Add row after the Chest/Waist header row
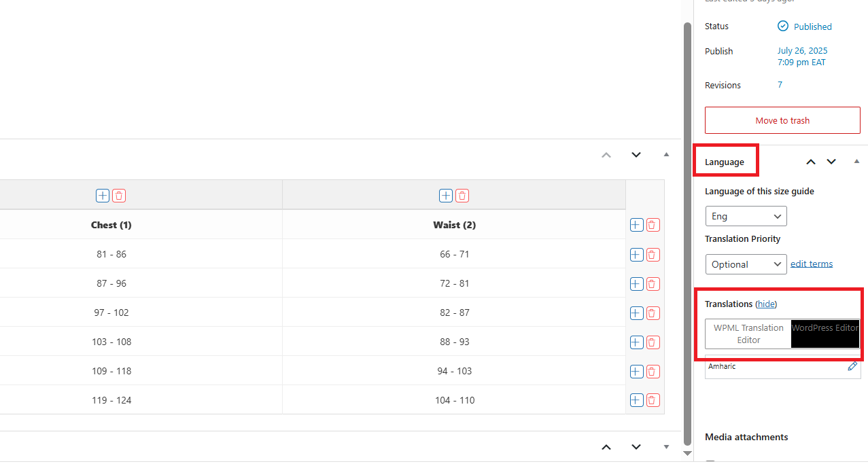This screenshot has width=868, height=464. click(636, 225)
